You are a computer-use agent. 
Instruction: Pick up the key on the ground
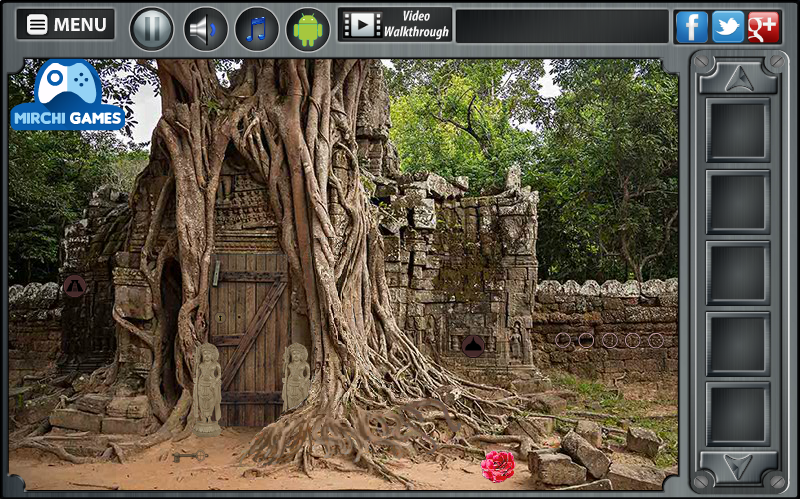pos(190,456)
